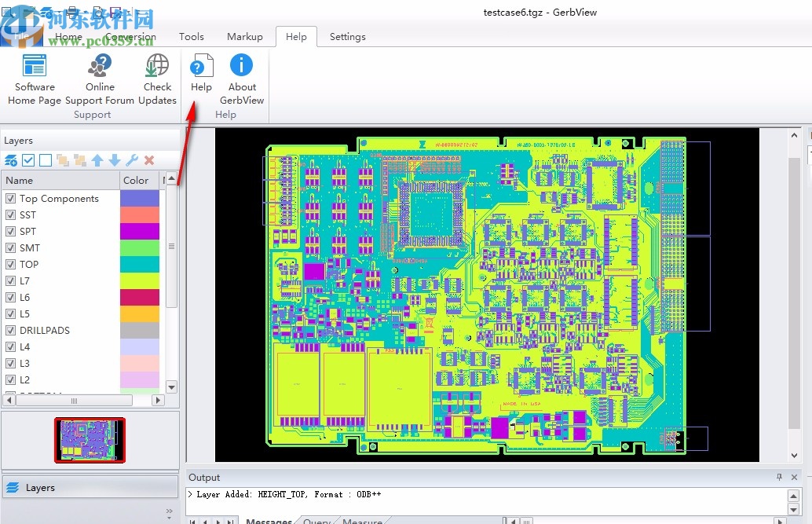Open the Software Home Page

point(35,79)
